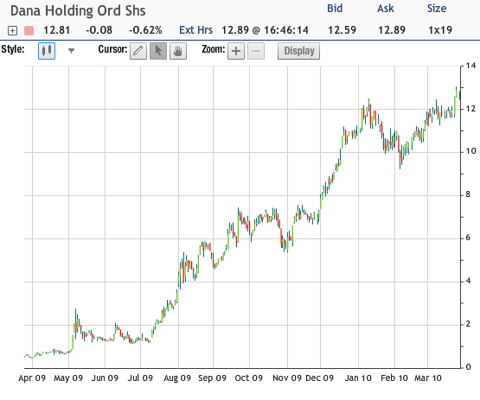Click the Aug 09 axis label
This screenshot has width=480, height=400.
pos(177,378)
